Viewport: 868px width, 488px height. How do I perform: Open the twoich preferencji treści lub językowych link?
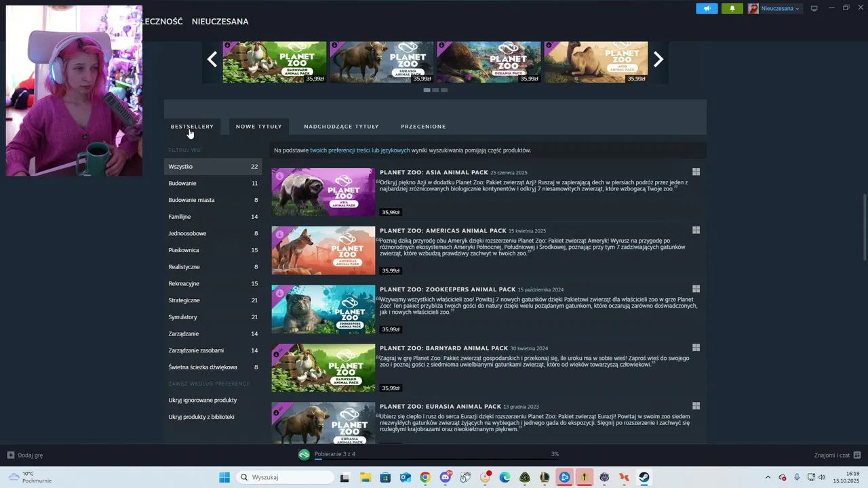click(360, 150)
